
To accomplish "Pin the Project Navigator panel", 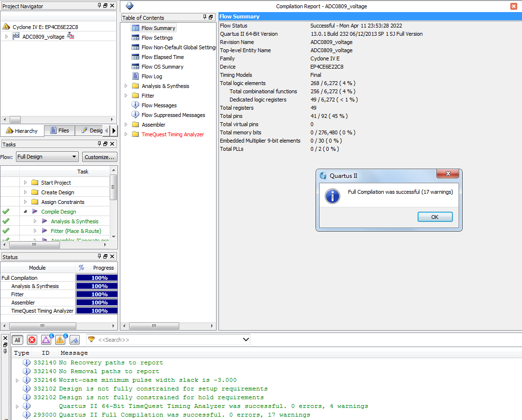I will (100, 6).
